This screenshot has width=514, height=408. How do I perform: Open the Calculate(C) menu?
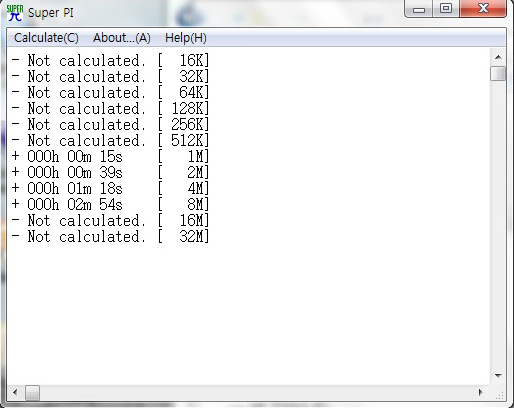[x=46, y=38]
